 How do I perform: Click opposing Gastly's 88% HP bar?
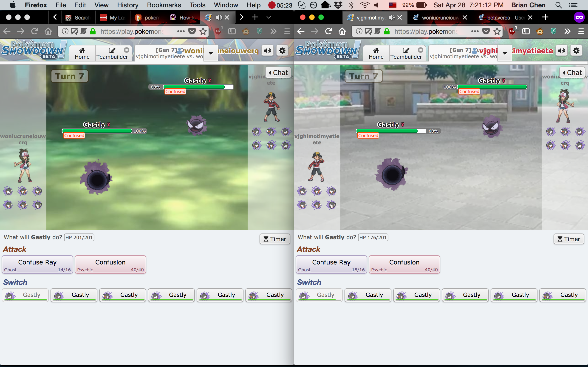click(x=198, y=87)
